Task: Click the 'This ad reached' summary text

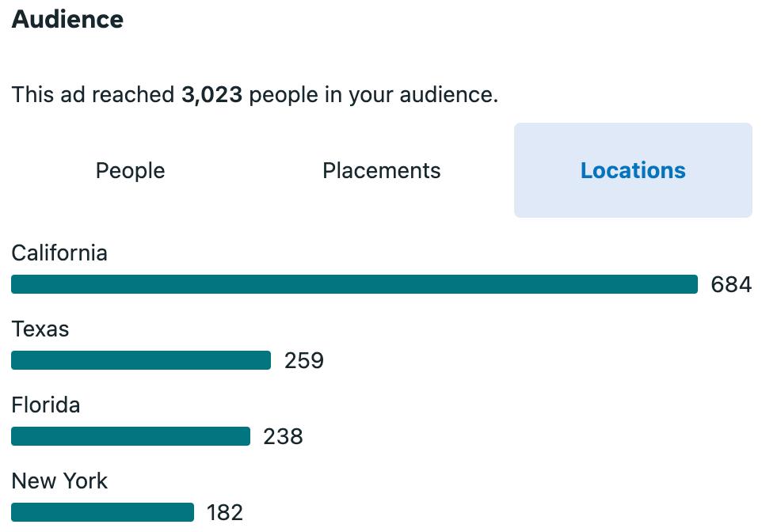Action: pyautogui.click(x=93, y=94)
